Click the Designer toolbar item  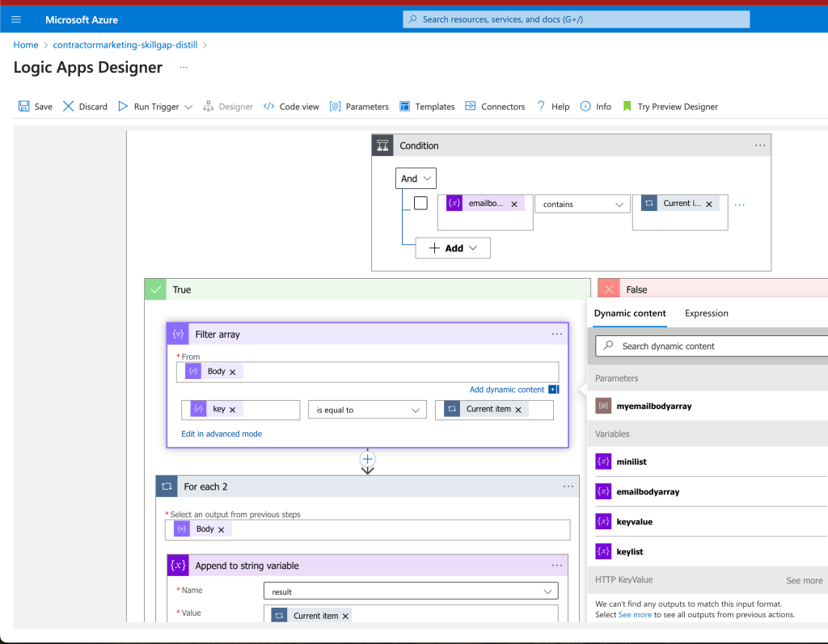pyautogui.click(x=228, y=107)
